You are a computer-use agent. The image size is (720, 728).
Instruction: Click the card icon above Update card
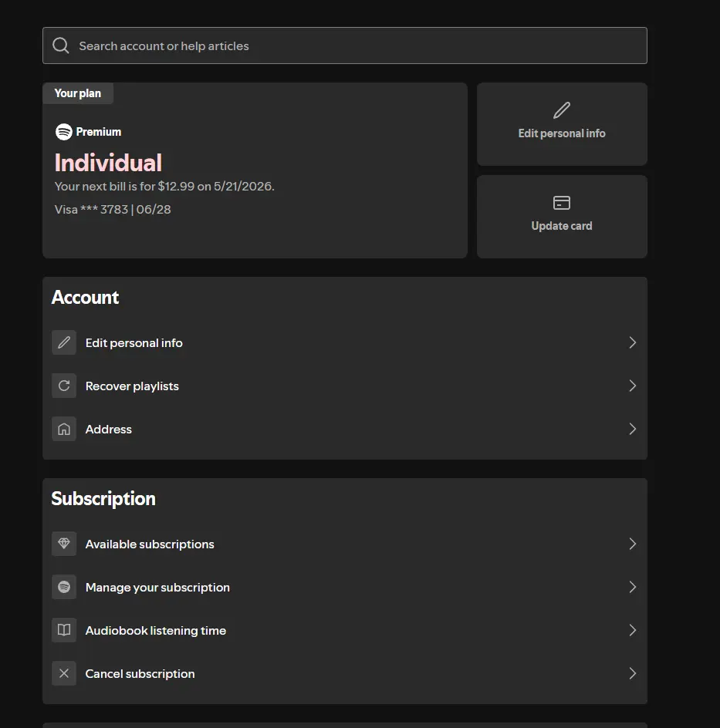[x=562, y=203]
